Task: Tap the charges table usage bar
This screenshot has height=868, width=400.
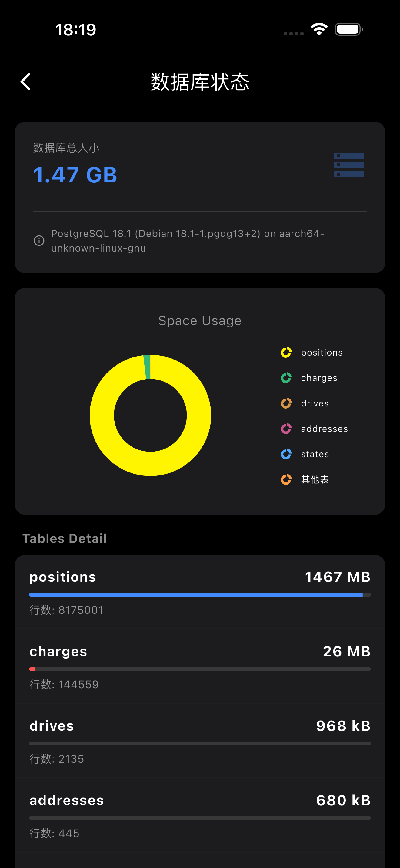Action: pos(200,669)
